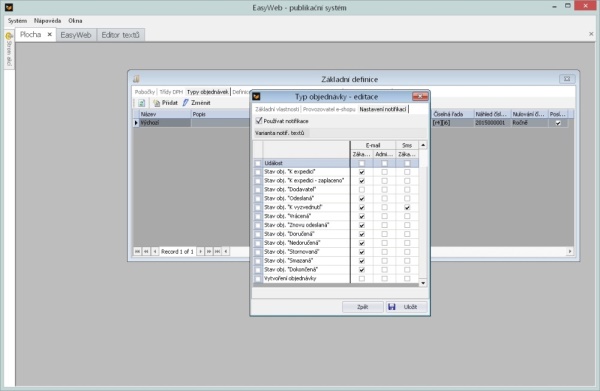Click the icon in Typ objednávky dialog title
The width and height of the screenshot is (600, 391).
tap(256, 96)
